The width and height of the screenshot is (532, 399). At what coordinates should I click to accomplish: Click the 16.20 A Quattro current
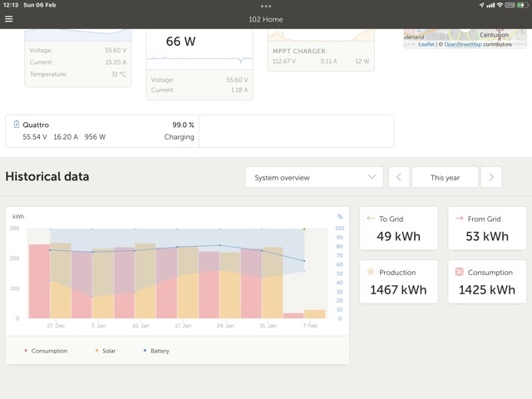click(66, 136)
